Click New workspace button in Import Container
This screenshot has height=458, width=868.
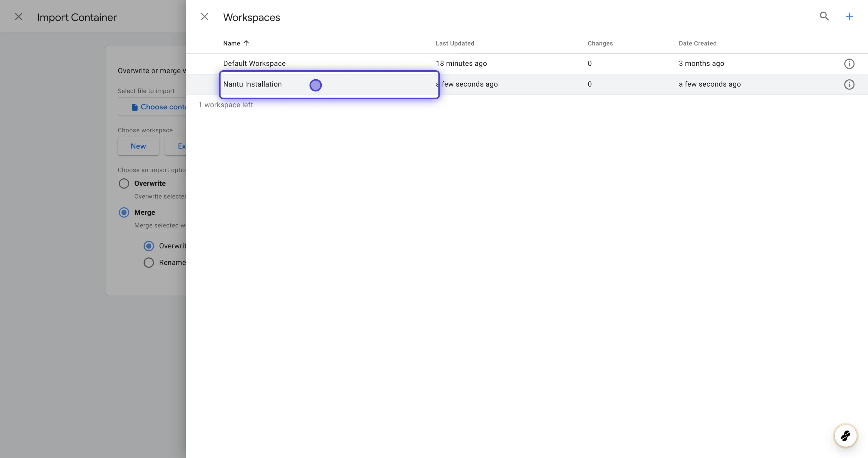pyautogui.click(x=138, y=146)
